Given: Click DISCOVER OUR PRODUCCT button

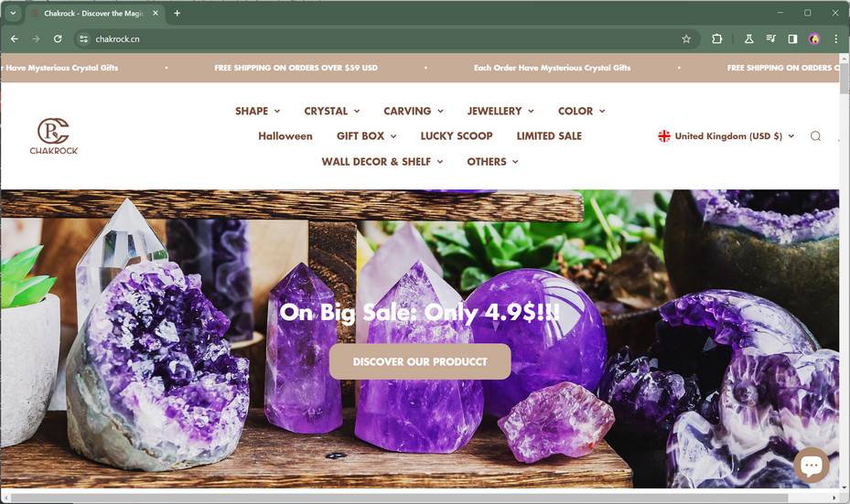Looking at the screenshot, I should pyautogui.click(x=420, y=361).
